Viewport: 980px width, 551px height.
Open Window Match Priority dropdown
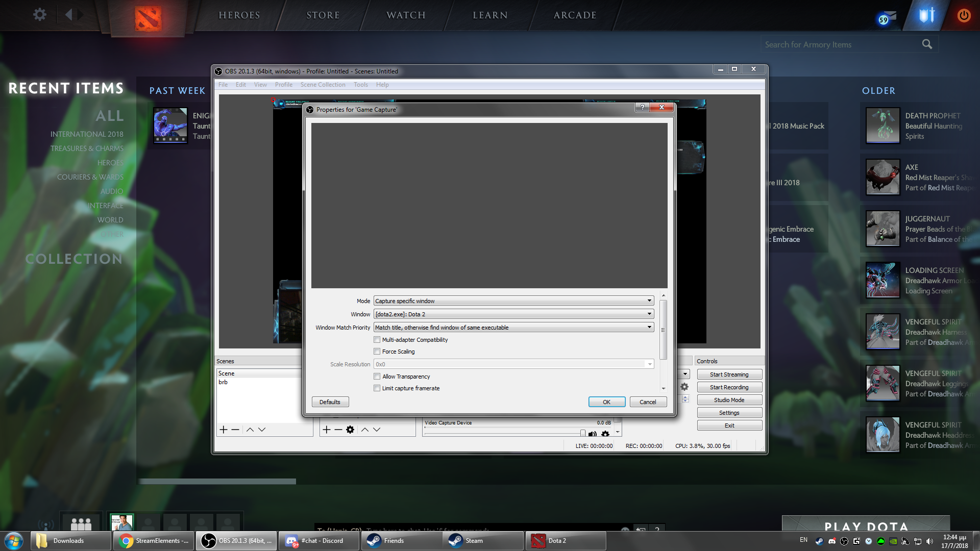[513, 328]
